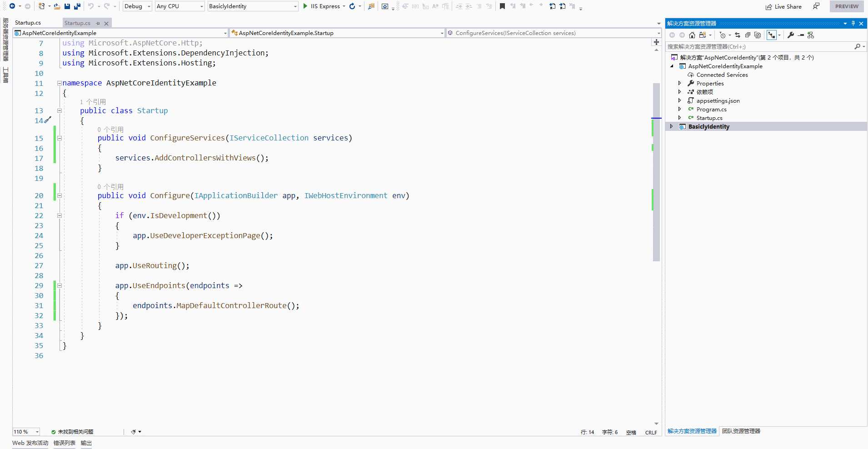This screenshot has width=868, height=449.
Task: Switch to the 团队资源管理器 tab
Action: click(x=741, y=431)
